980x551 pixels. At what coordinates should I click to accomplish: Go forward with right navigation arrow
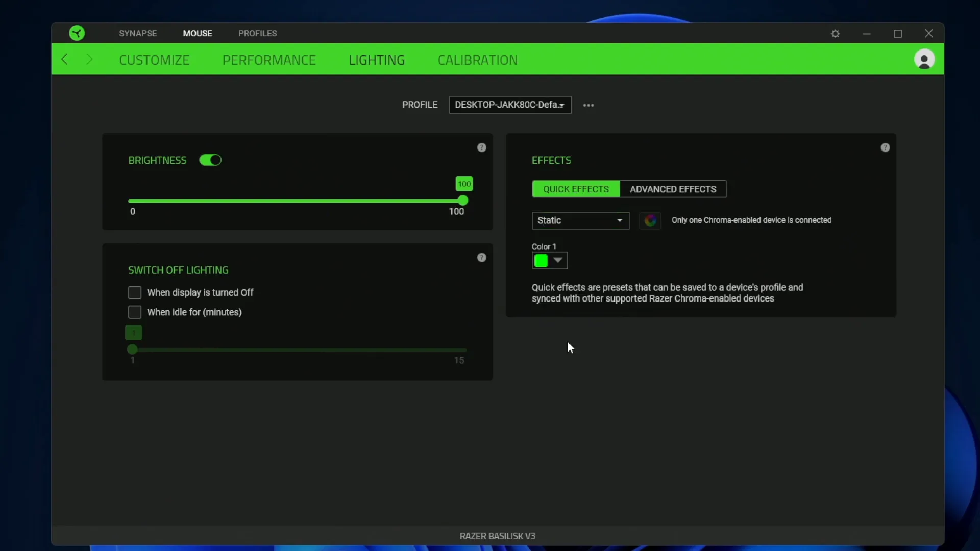(x=89, y=59)
